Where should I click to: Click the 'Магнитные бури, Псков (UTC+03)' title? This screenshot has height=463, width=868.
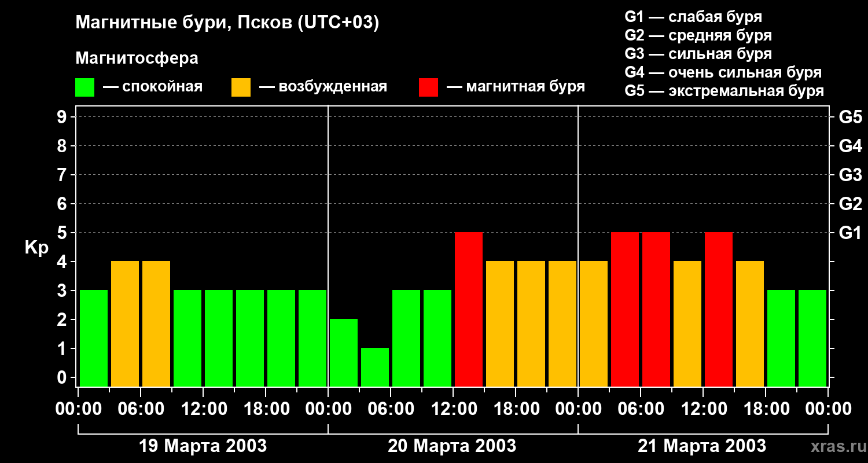(x=227, y=24)
